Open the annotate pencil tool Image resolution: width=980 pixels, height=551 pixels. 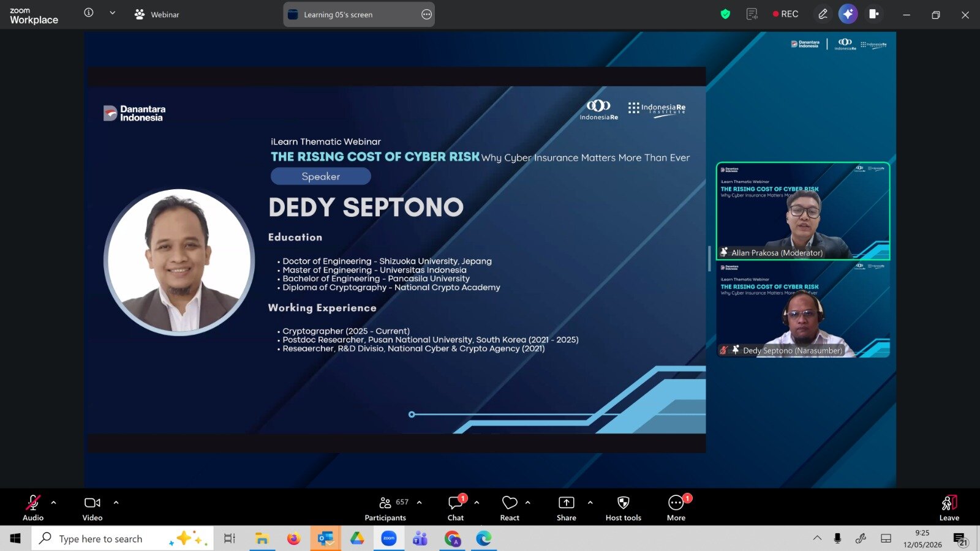point(823,14)
